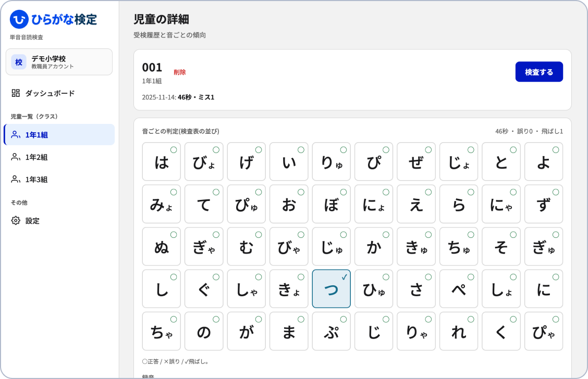Click the person icon beside 1年2組
This screenshot has width=588, height=379.
tap(16, 157)
